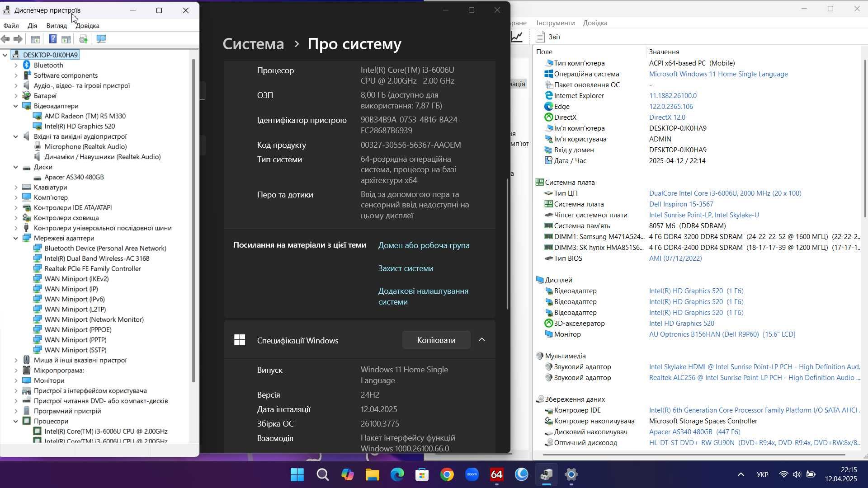Click the УКР language indicator in the tray
This screenshot has height=488, width=868.
pos(762,475)
